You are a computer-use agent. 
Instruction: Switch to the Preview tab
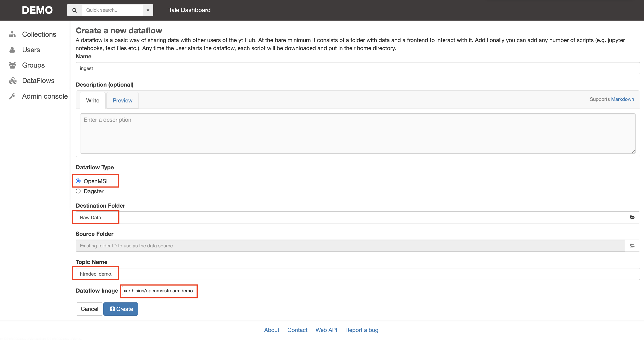[x=122, y=100]
